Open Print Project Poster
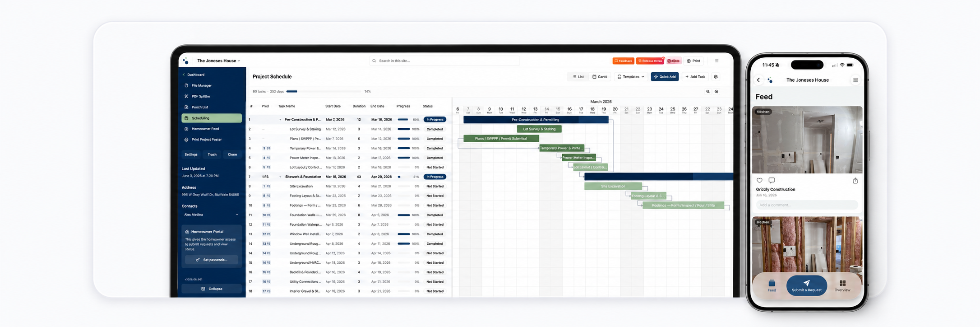980x327 pixels. (206, 140)
